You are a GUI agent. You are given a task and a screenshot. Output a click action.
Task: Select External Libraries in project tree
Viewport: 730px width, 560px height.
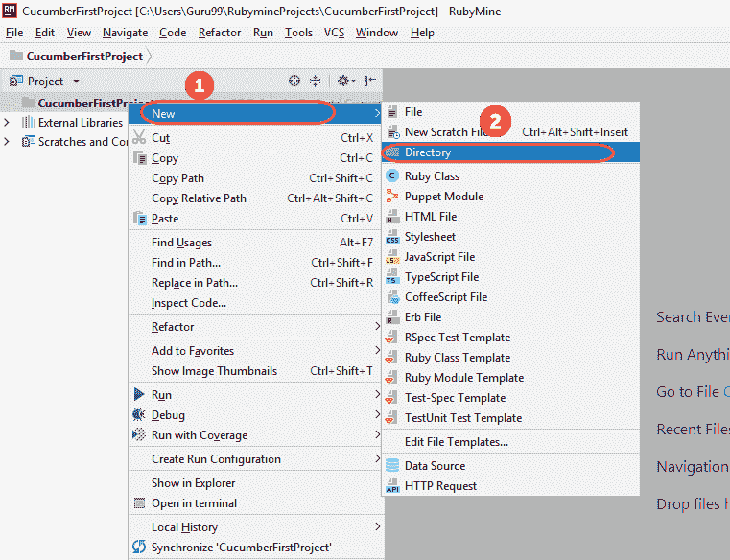tap(80, 123)
